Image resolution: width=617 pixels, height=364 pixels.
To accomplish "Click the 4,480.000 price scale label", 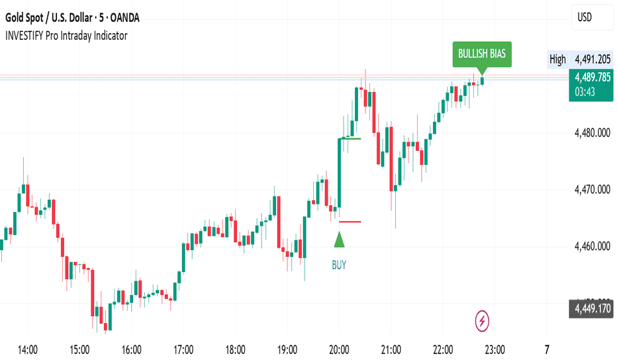I will click(x=593, y=133).
